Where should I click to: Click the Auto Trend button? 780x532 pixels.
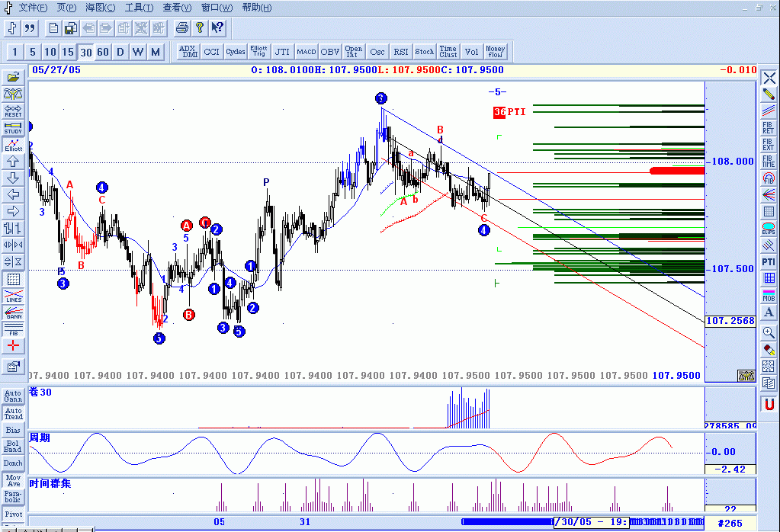14,414
